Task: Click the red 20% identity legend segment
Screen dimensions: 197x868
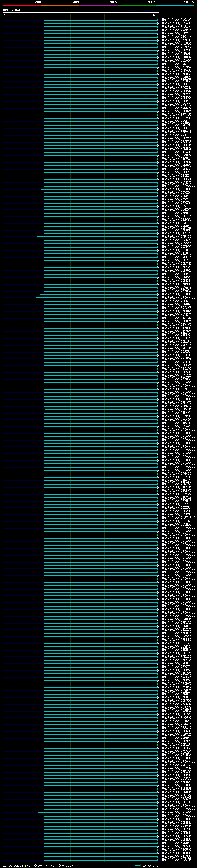Action: coord(22,6)
